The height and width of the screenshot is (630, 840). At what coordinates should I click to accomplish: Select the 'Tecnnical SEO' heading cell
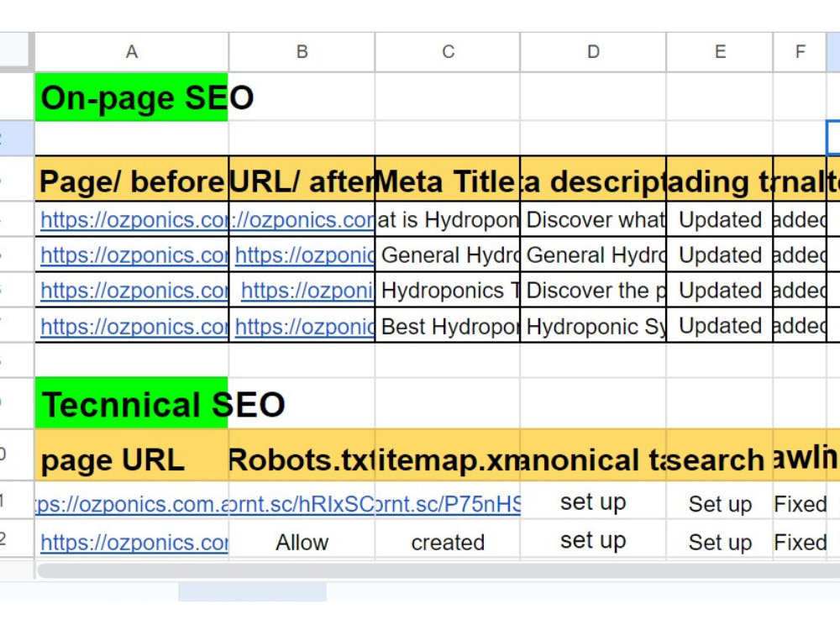[132, 403]
